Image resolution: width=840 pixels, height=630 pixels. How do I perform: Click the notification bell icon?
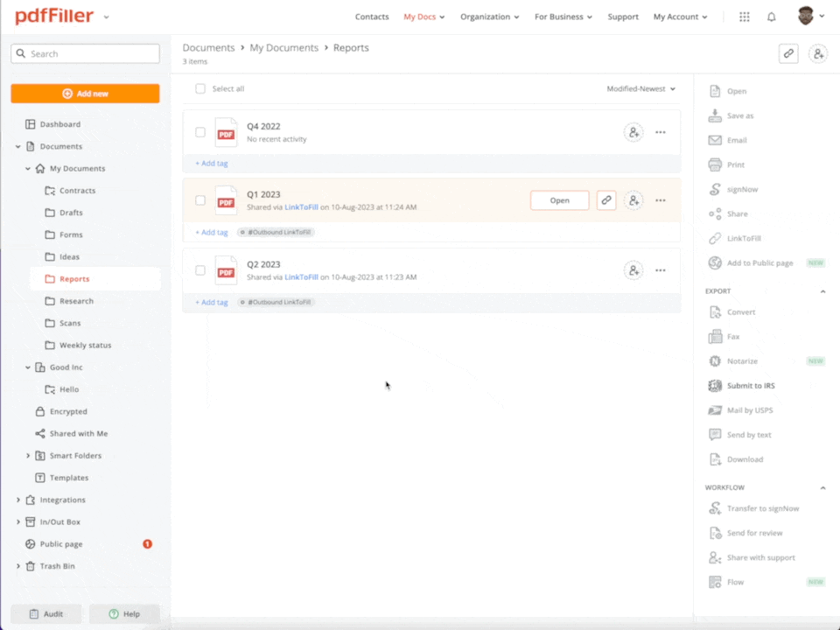[771, 17]
